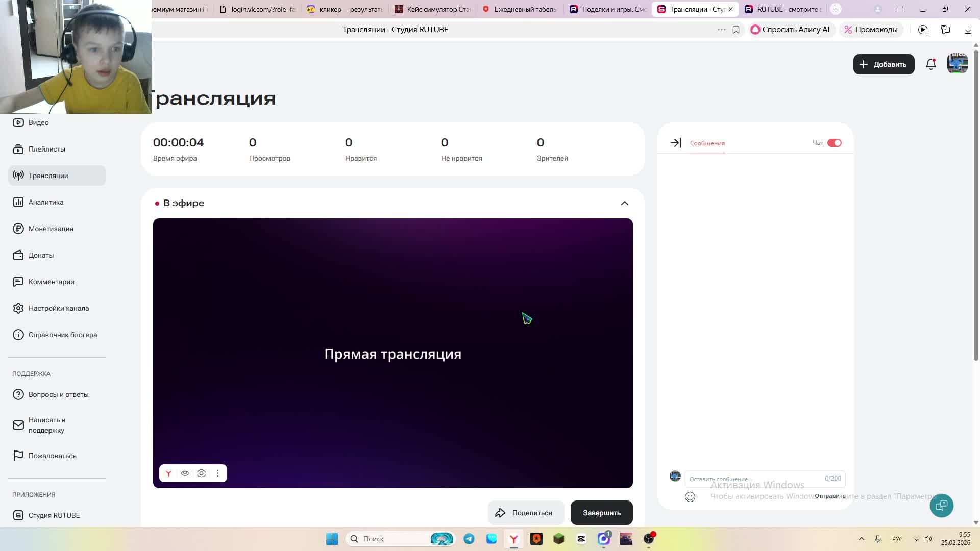Click the notifications bell icon
The image size is (980, 551).
(930, 64)
